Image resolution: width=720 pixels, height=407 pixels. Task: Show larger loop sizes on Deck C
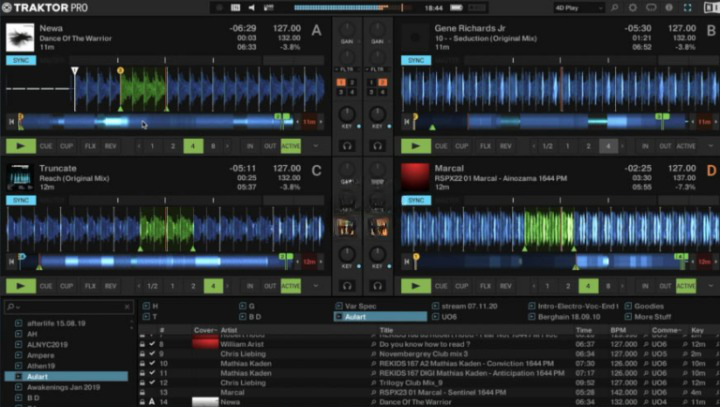(227, 286)
